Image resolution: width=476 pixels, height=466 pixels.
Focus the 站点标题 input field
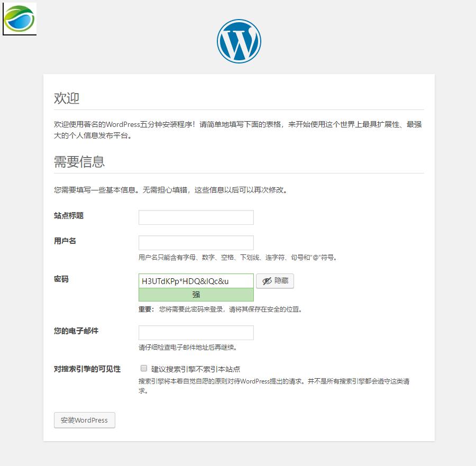[196, 217]
